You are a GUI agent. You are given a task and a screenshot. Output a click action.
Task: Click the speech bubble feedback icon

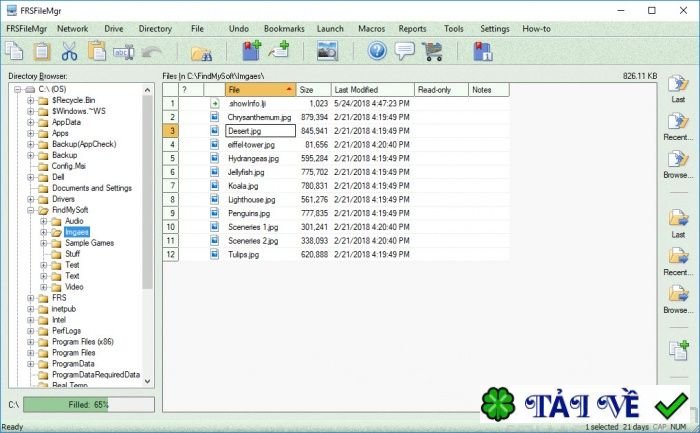point(404,51)
